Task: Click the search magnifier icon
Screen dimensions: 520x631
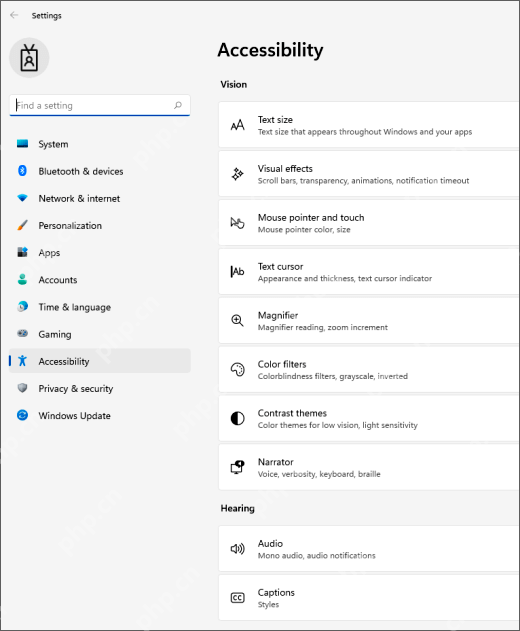Action: click(178, 105)
